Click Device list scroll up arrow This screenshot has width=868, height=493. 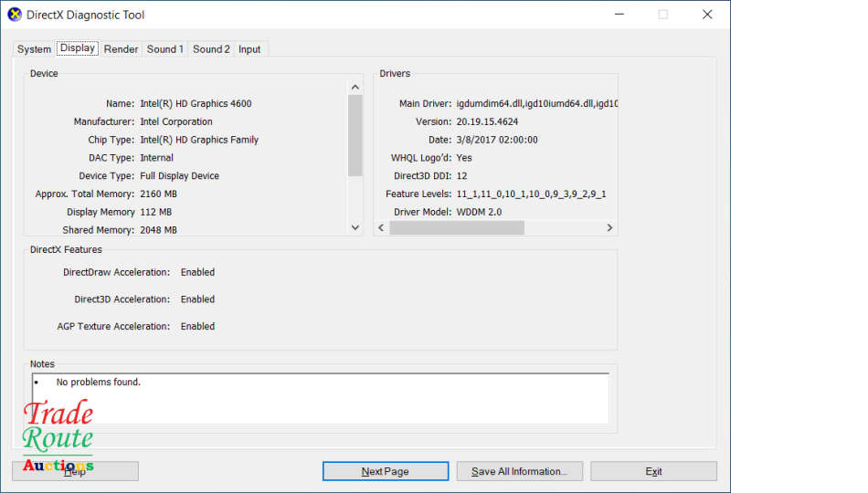[355, 87]
